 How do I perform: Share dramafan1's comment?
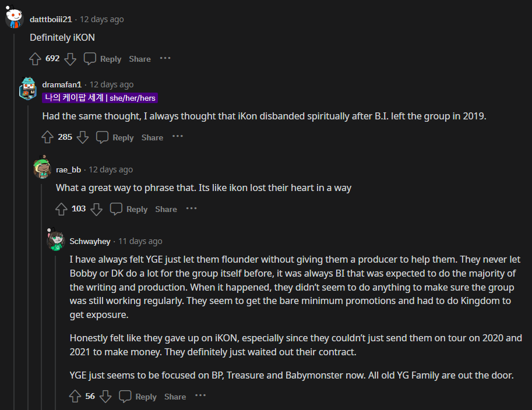tap(152, 137)
